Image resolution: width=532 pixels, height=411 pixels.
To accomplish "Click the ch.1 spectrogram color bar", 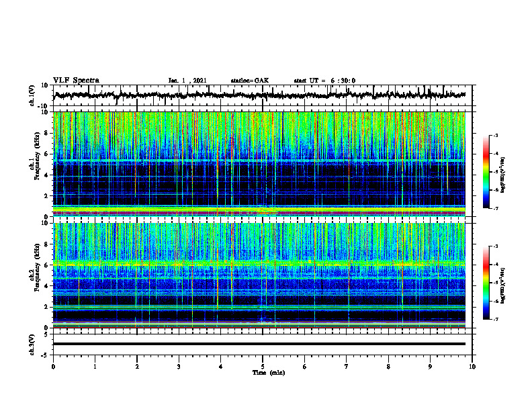I will [x=486, y=172].
